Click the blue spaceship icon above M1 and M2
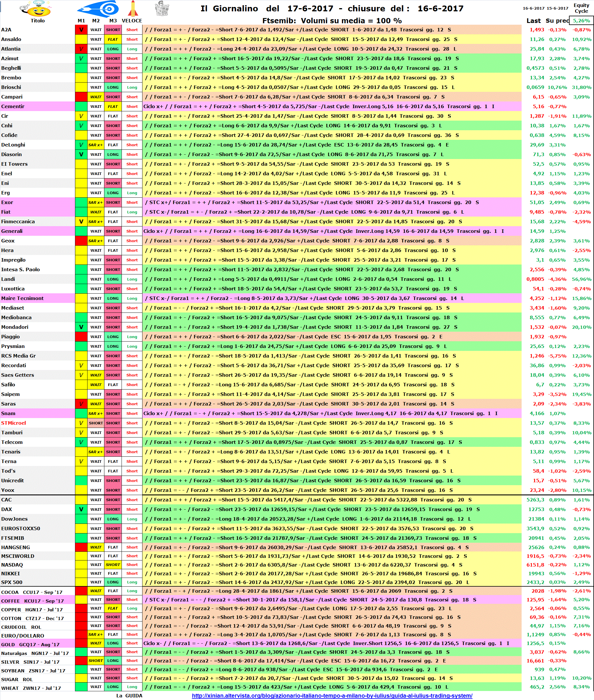This screenshot has width=594, height=700. pyautogui.click(x=98, y=8)
